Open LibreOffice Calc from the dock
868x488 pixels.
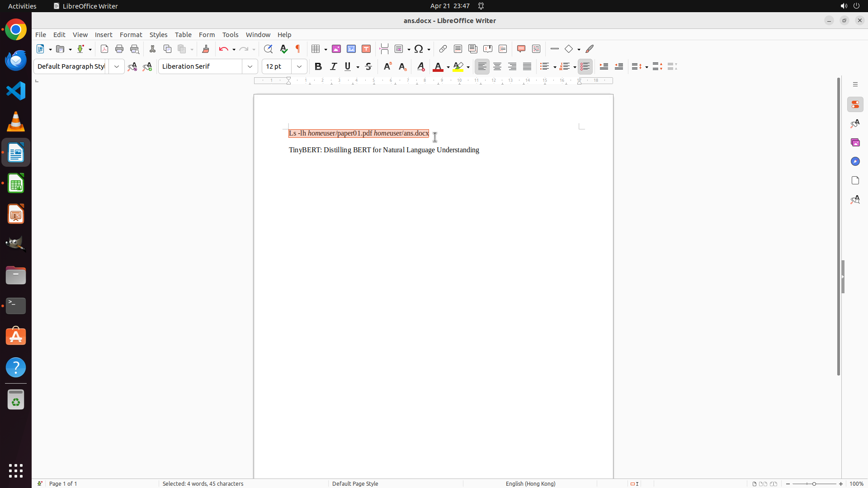[x=16, y=183]
